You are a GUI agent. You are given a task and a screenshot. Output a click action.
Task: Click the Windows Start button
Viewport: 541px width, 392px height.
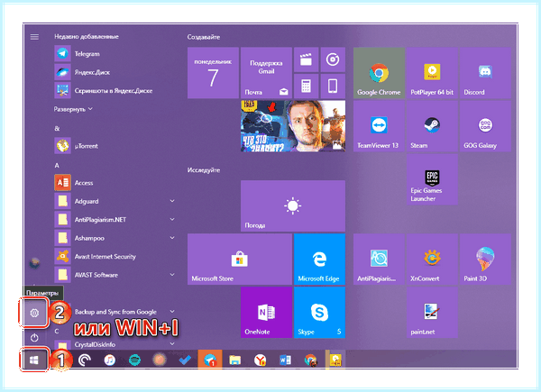click(x=34, y=360)
